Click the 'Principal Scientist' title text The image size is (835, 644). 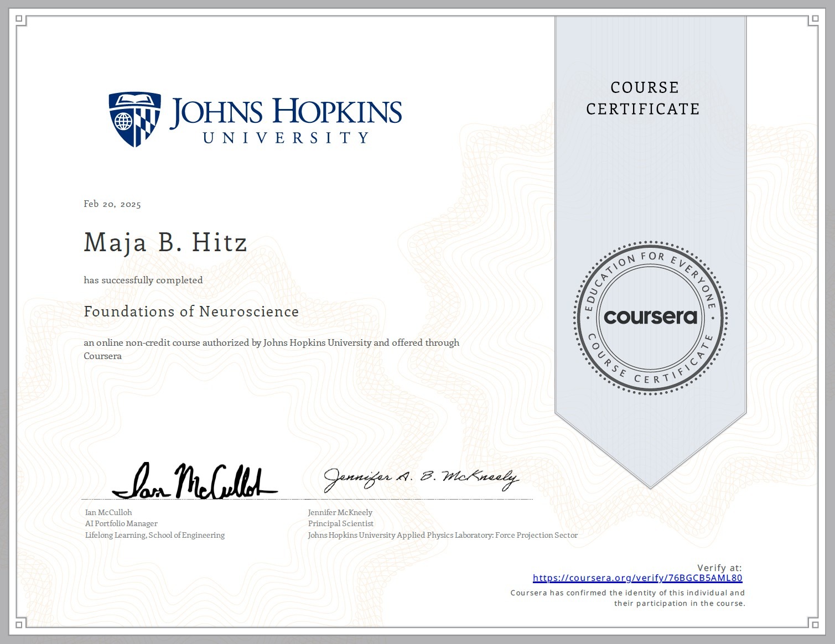341,523
